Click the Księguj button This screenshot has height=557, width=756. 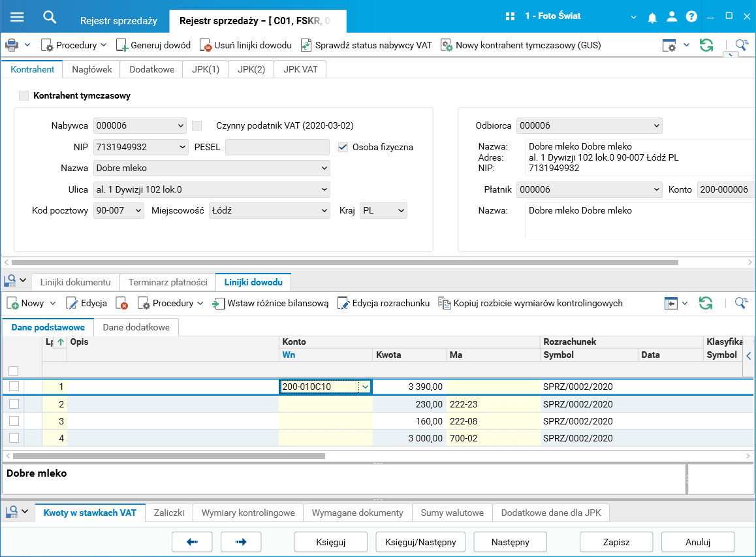[x=330, y=542]
